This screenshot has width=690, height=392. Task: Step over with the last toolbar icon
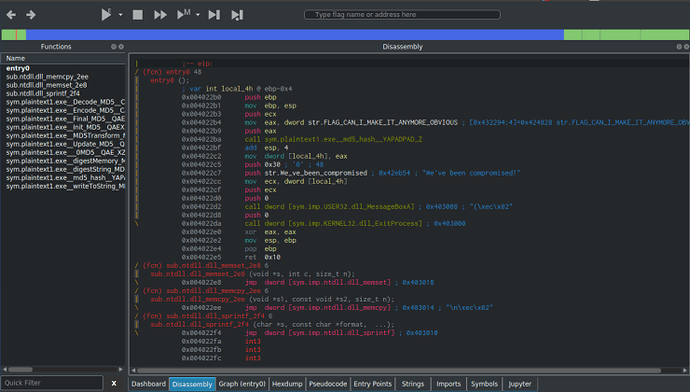tap(237, 15)
